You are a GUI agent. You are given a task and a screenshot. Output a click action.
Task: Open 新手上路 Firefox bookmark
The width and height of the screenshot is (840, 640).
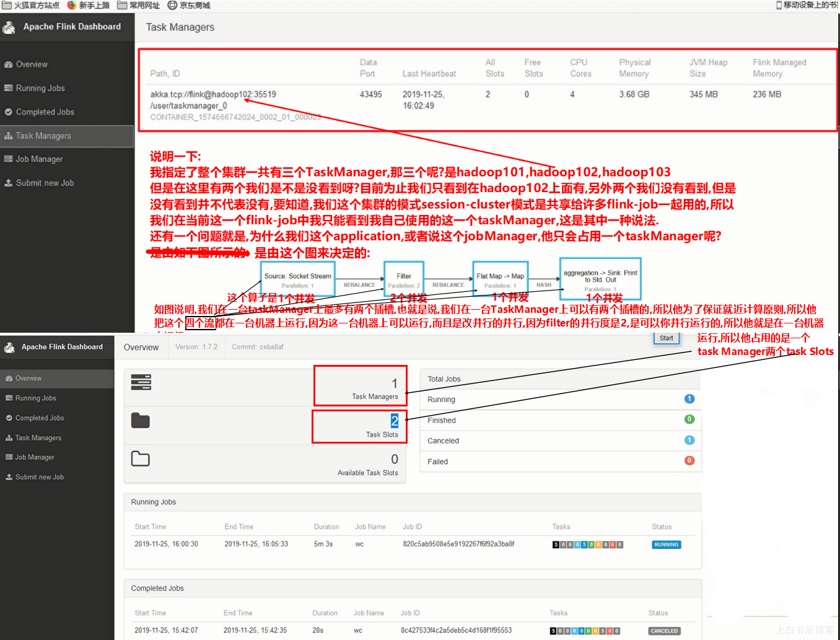tap(89, 5)
